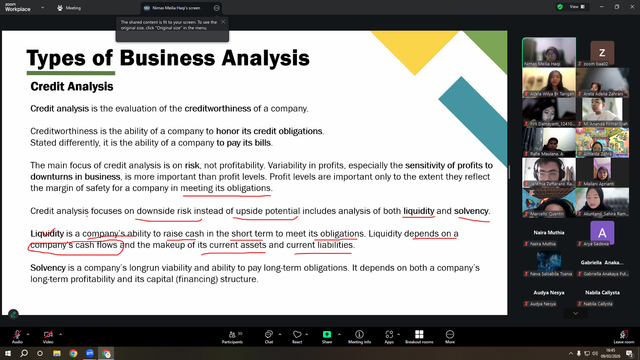Image resolution: width=640 pixels, height=360 pixels.
Task: Open the More options menu
Action: [450, 337]
